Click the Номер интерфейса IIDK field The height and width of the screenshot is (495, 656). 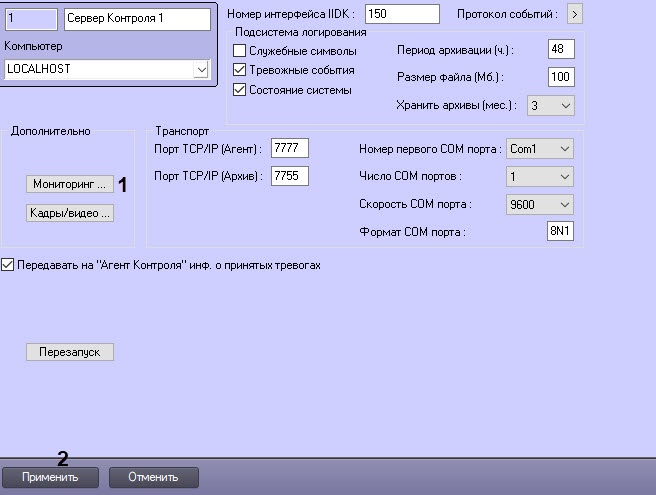[x=401, y=13]
